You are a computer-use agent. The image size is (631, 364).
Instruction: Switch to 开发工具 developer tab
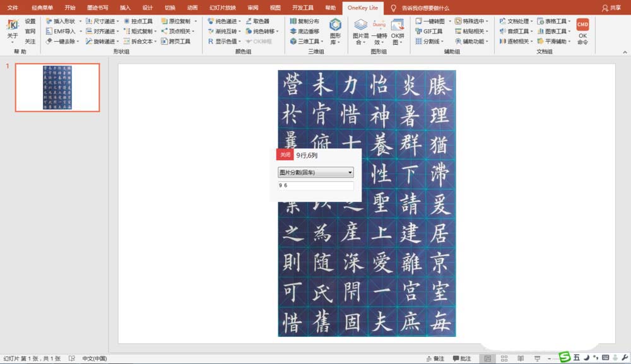pos(303,8)
